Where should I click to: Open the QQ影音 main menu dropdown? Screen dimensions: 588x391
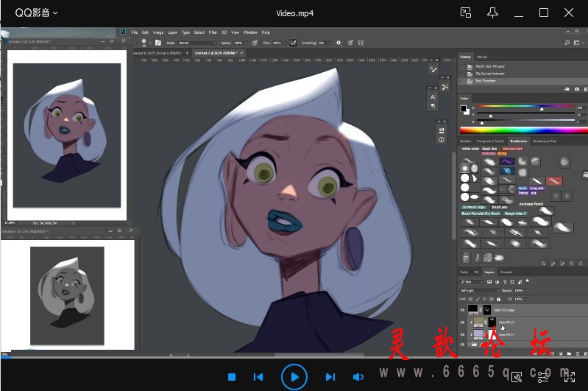(x=36, y=13)
